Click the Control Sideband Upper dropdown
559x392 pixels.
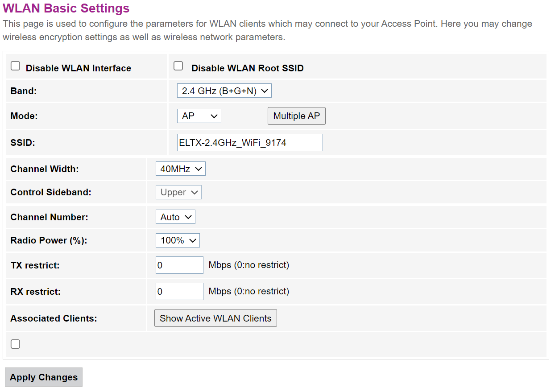pyautogui.click(x=178, y=192)
